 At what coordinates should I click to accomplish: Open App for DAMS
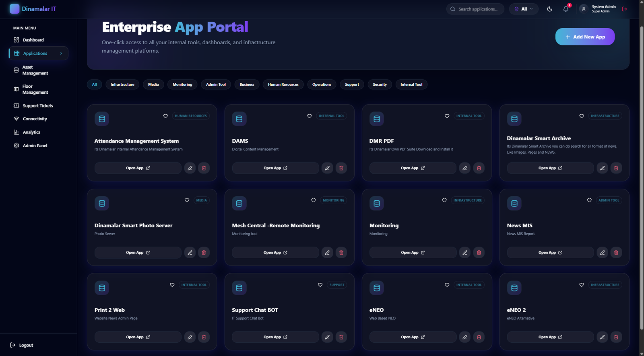pyautogui.click(x=275, y=168)
